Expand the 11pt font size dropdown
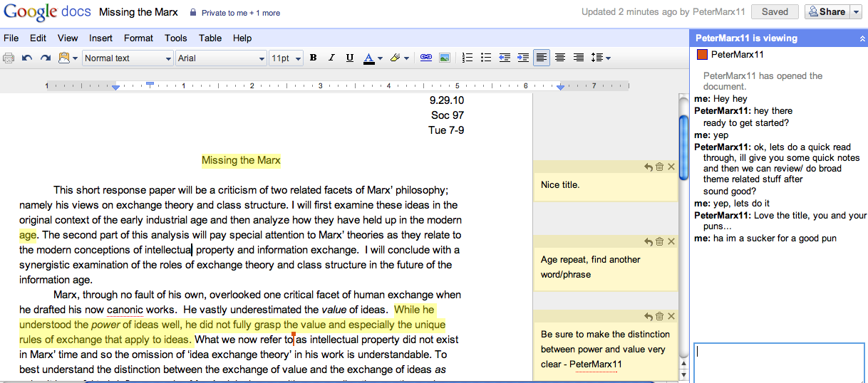The height and width of the screenshot is (383, 868). click(x=286, y=58)
